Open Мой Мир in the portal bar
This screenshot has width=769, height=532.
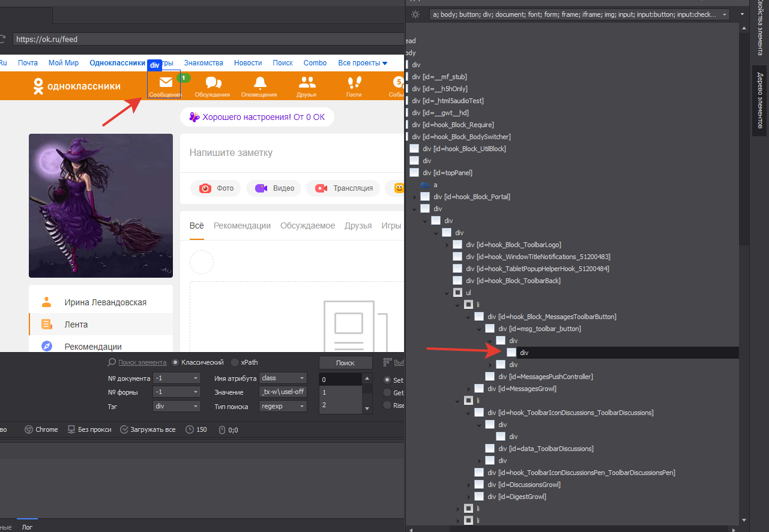tap(64, 63)
